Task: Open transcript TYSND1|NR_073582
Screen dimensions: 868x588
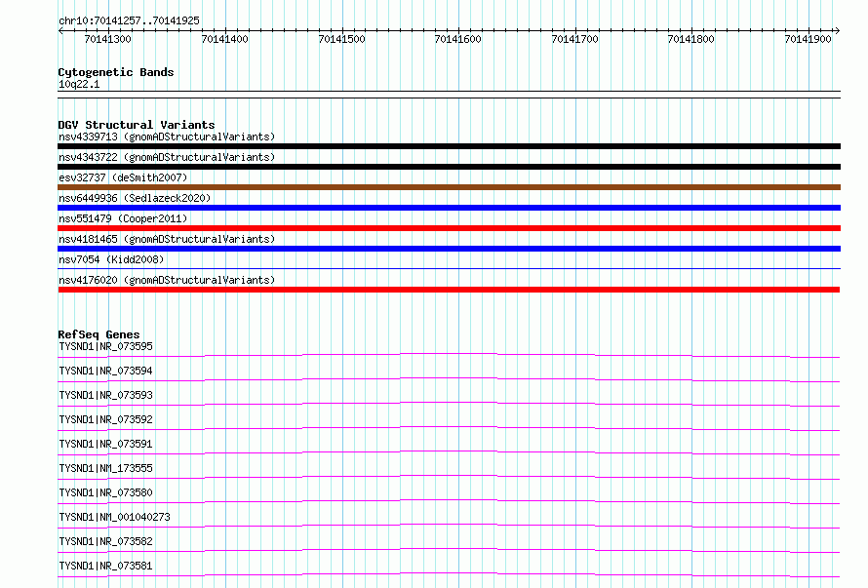Action: (x=105, y=541)
